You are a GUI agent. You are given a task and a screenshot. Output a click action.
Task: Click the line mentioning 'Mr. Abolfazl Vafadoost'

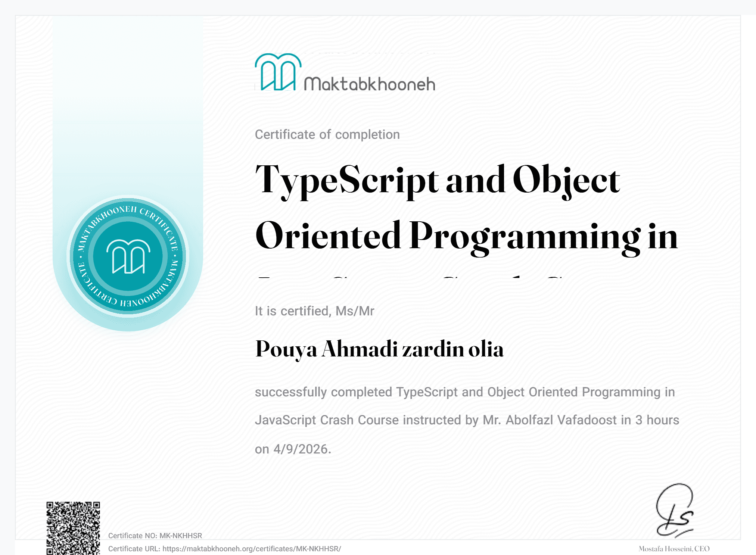467,420
